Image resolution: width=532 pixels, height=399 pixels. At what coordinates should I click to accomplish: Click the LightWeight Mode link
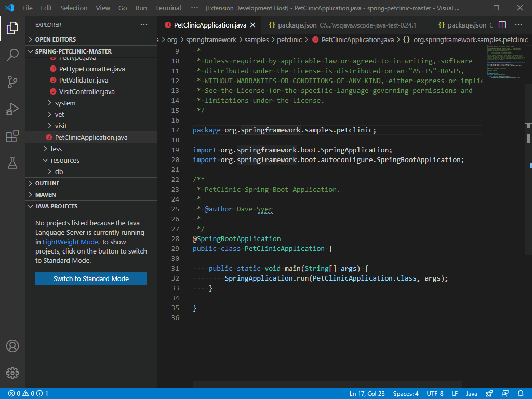tap(70, 242)
